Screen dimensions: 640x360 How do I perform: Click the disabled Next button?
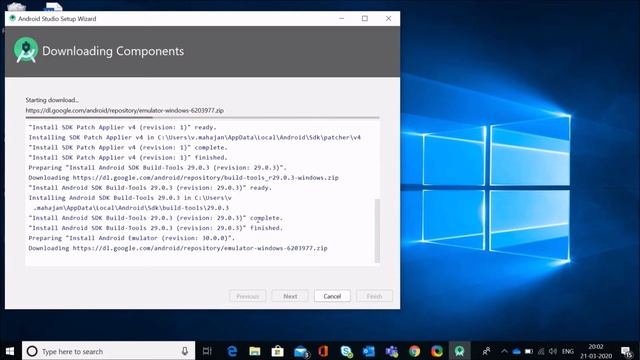(x=290, y=296)
